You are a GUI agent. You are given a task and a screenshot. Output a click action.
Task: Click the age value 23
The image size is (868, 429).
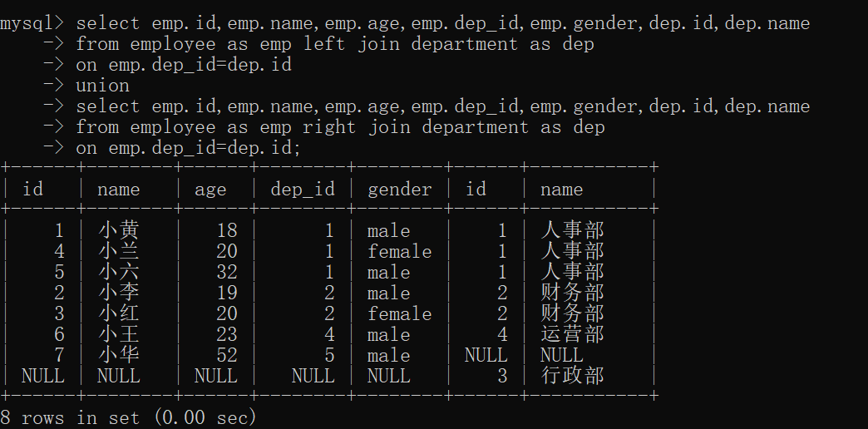(227, 334)
